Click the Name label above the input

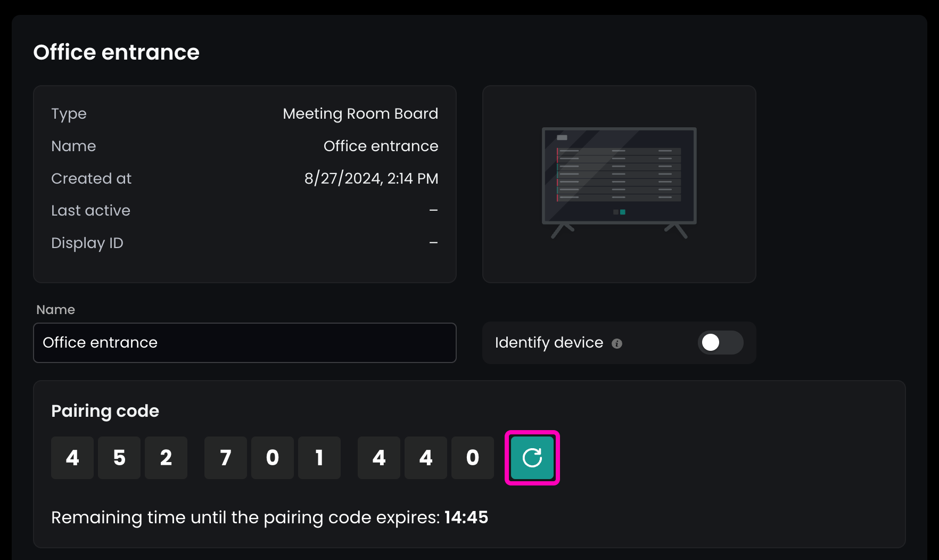click(x=55, y=310)
